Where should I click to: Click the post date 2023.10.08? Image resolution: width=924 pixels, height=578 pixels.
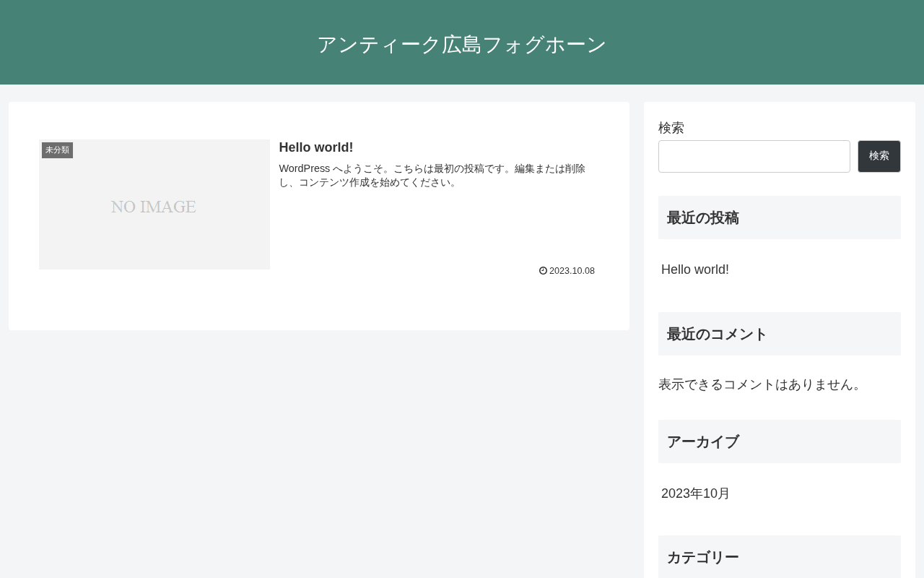pos(572,271)
